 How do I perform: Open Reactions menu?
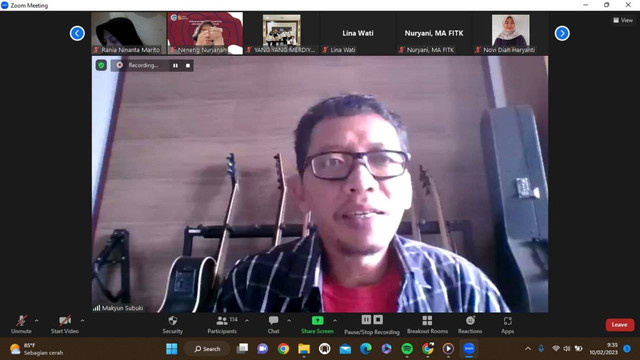[470, 324]
